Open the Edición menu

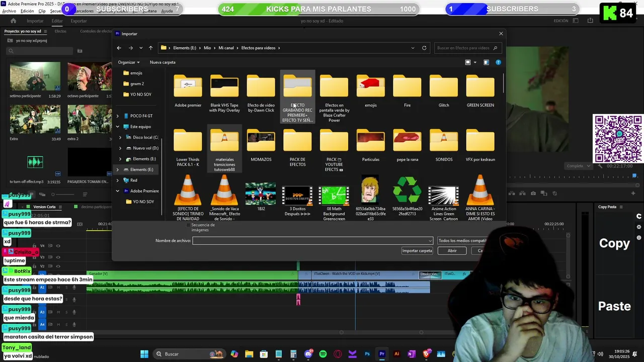click(27, 11)
